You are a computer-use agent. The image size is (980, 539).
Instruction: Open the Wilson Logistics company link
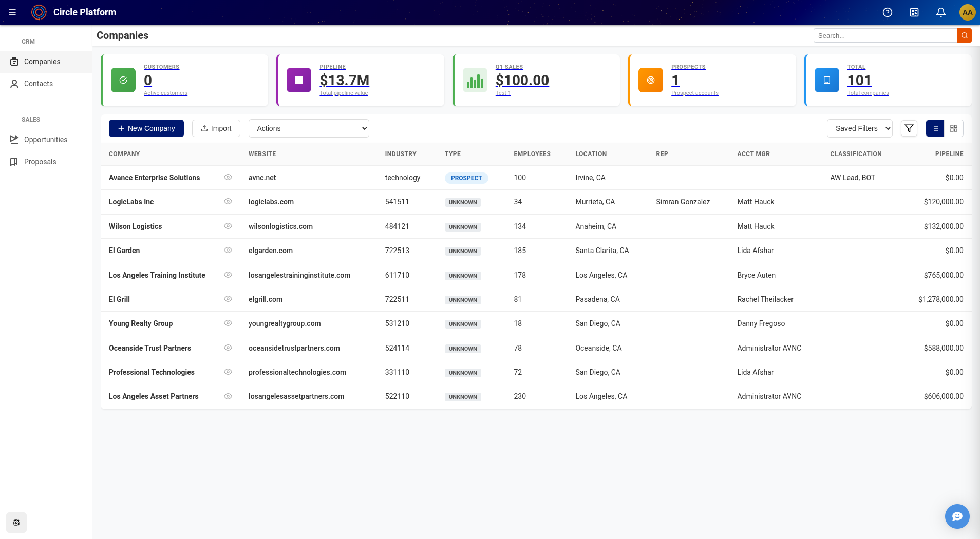(135, 226)
